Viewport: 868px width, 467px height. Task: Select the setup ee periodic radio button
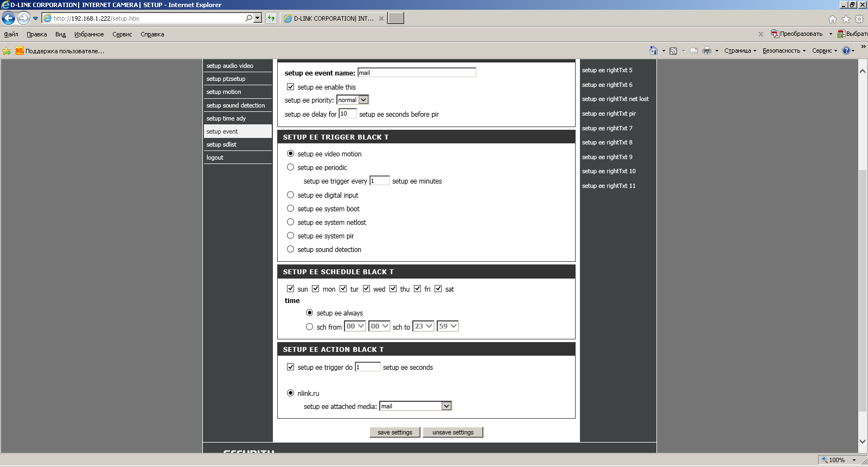(x=291, y=167)
